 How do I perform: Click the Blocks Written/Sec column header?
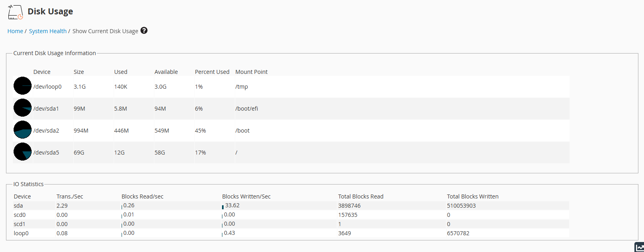[x=246, y=196]
